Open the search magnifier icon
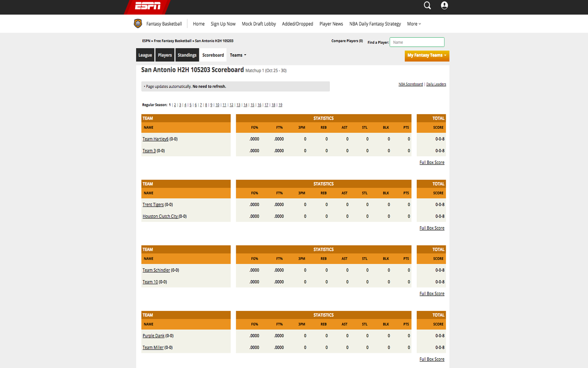This screenshot has height=368, width=588. point(427,6)
